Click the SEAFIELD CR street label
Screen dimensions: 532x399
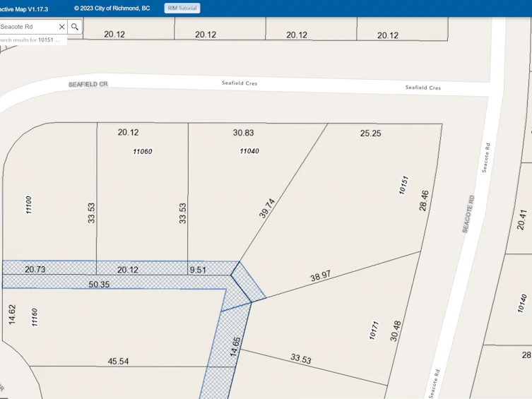(88, 84)
